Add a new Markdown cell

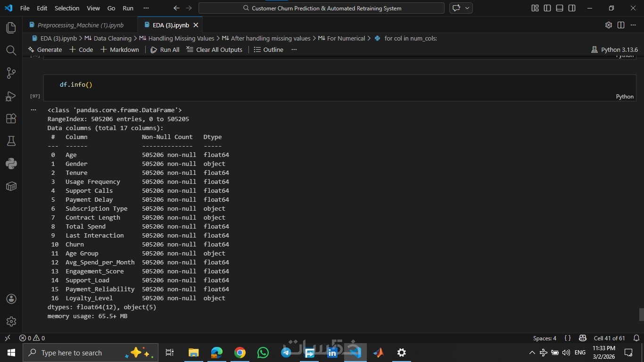(x=120, y=49)
